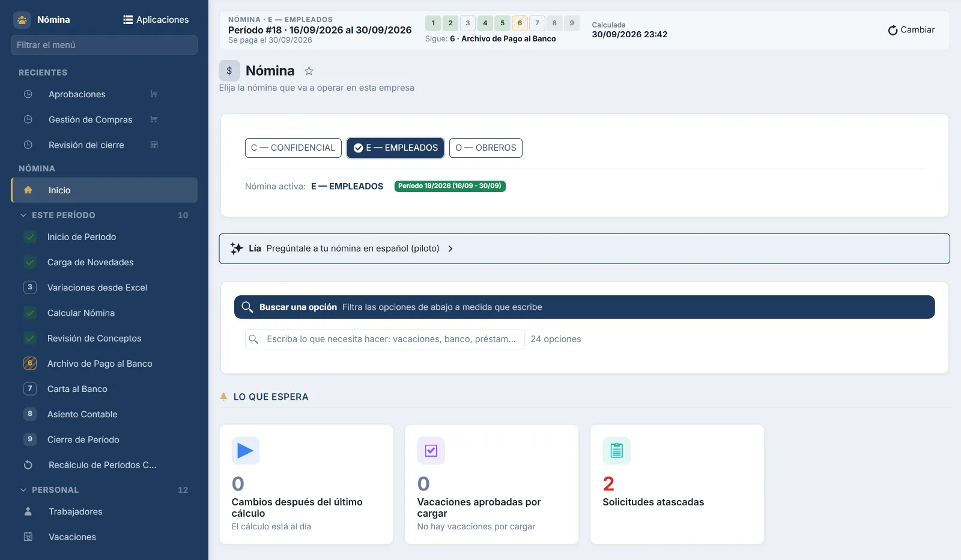Click the Trabajadores person icon

28,511
